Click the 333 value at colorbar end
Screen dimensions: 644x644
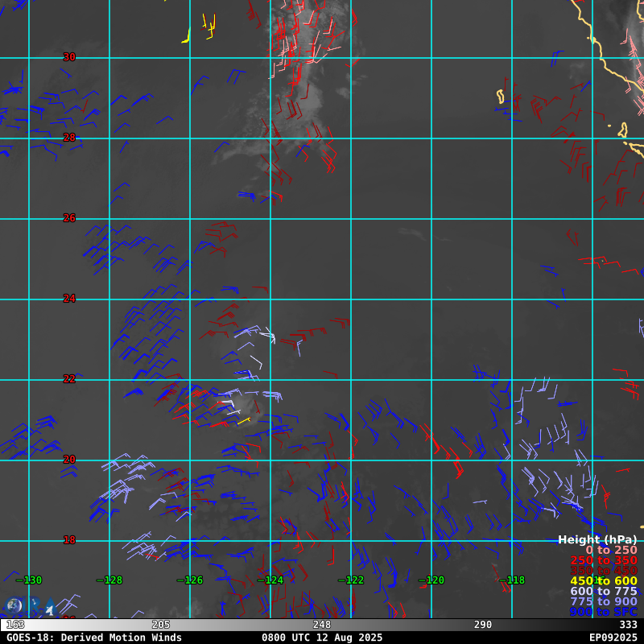click(628, 625)
